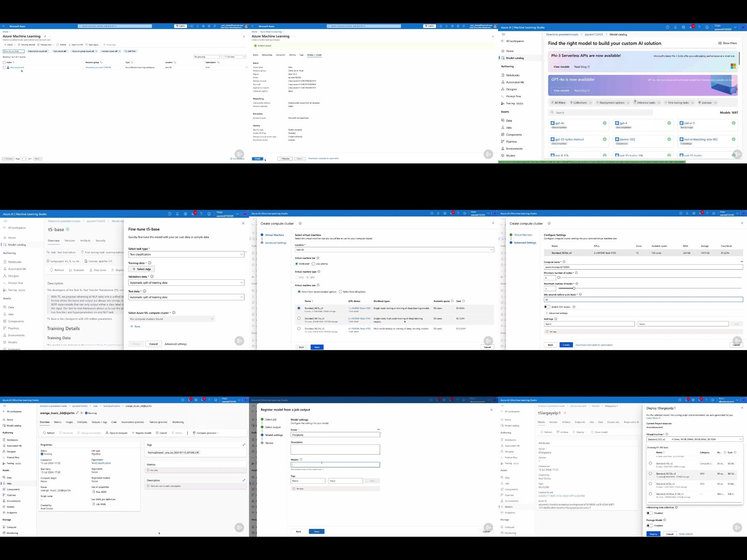Expand Advanced settings in Configure Settings
Viewport: 747px width, 560px height.
(556, 313)
